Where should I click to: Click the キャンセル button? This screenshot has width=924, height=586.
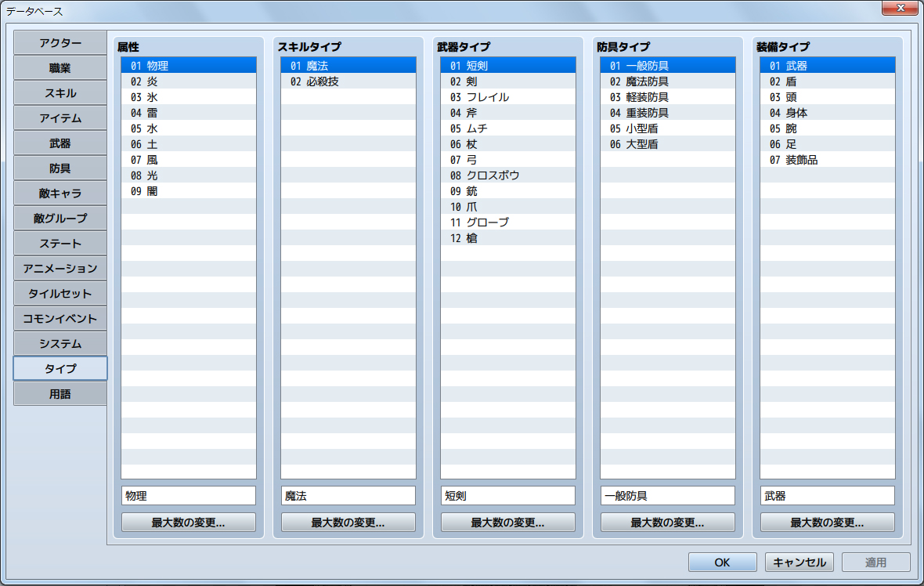pos(799,562)
